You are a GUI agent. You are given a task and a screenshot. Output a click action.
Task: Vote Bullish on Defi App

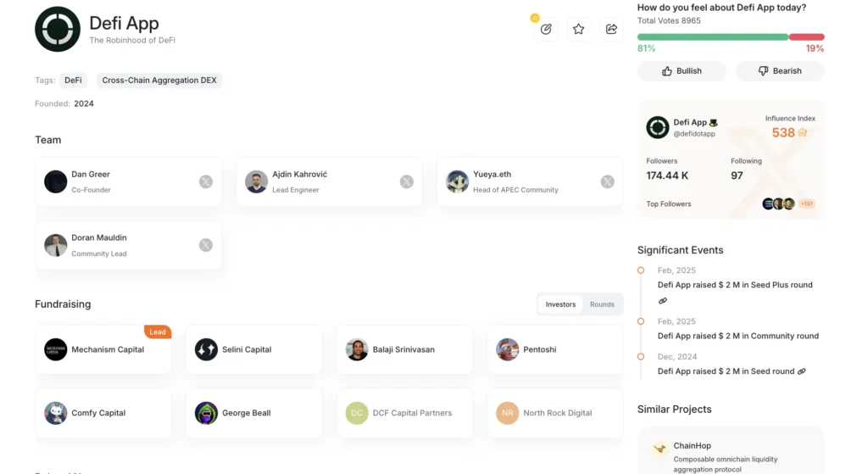(x=682, y=71)
